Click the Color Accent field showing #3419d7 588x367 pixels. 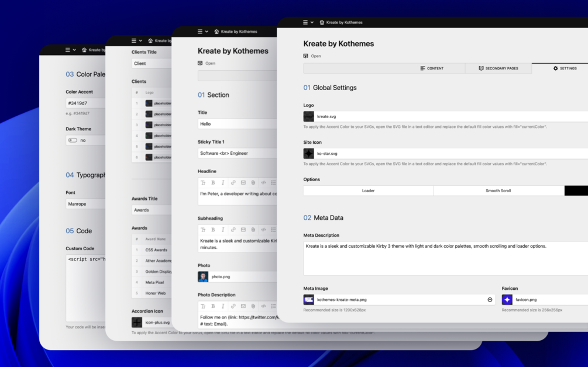[85, 103]
